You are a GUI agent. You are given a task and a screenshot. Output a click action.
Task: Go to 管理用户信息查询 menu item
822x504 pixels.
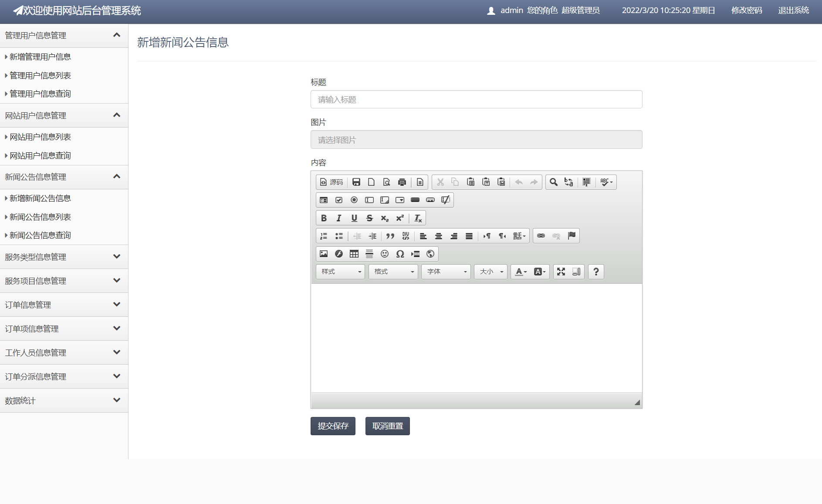(x=40, y=94)
